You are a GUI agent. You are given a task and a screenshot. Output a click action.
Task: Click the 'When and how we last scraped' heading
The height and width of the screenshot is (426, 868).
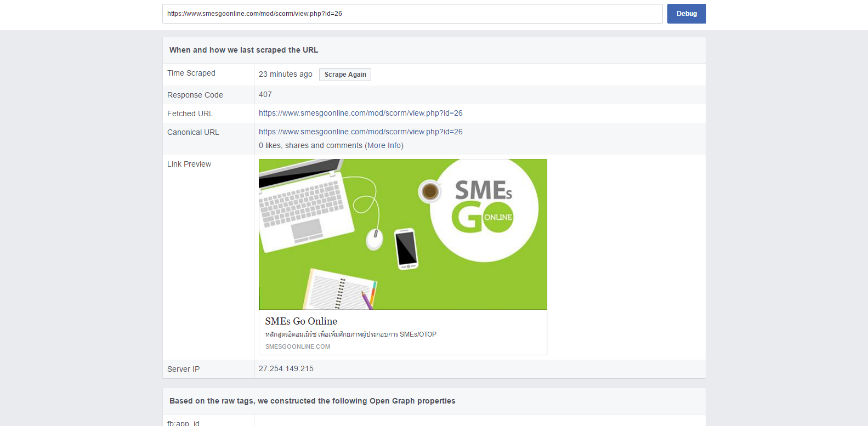pyautogui.click(x=243, y=50)
